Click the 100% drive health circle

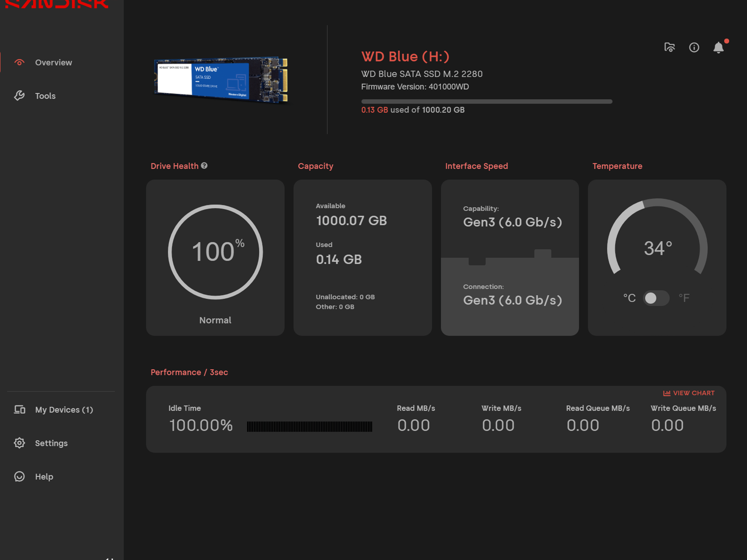[215, 252]
